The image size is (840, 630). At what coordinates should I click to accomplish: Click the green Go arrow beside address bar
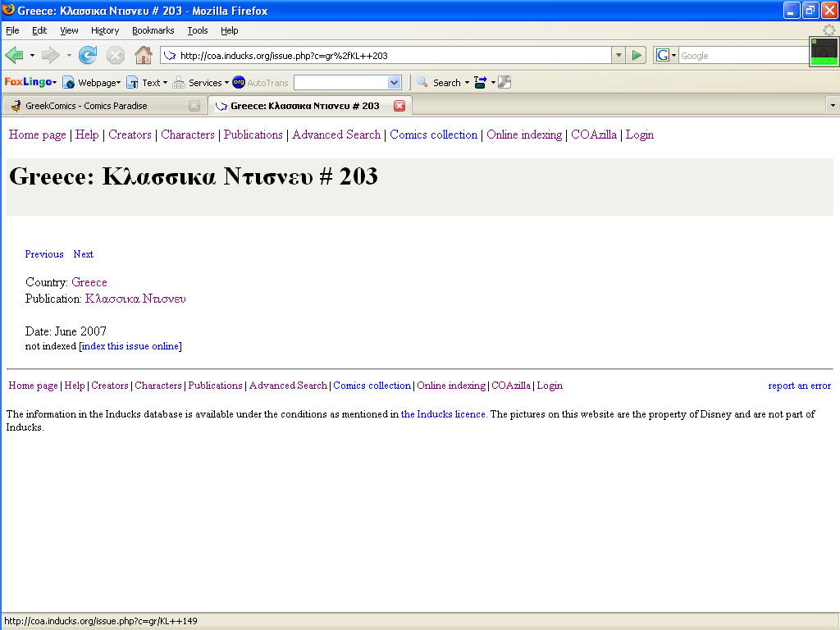pyautogui.click(x=637, y=55)
